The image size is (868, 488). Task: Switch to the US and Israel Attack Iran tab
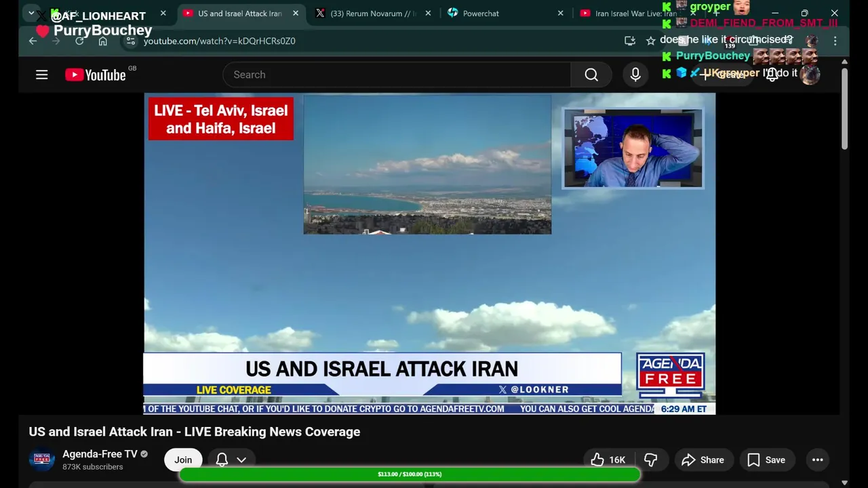click(x=240, y=14)
